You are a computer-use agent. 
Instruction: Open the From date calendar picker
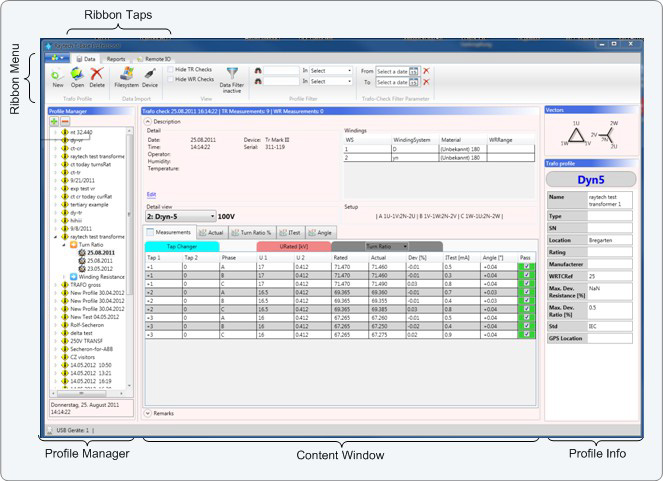[x=413, y=71]
